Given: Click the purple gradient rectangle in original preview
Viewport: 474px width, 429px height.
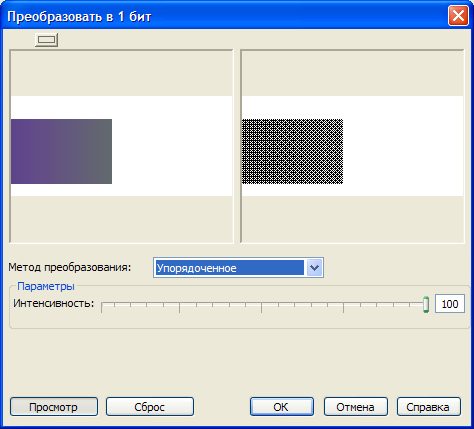Looking at the screenshot, I should [61, 151].
